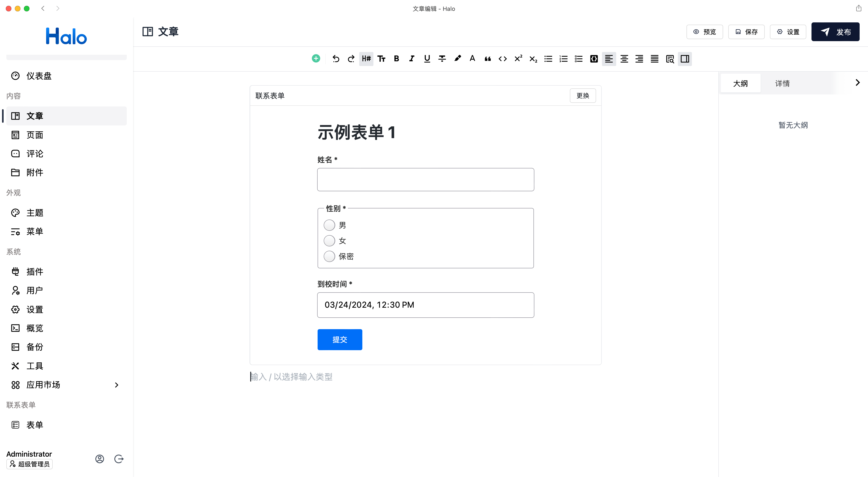Toggle the right sidebar panel icon
Viewport: 868px width, 477px height.
[685, 59]
